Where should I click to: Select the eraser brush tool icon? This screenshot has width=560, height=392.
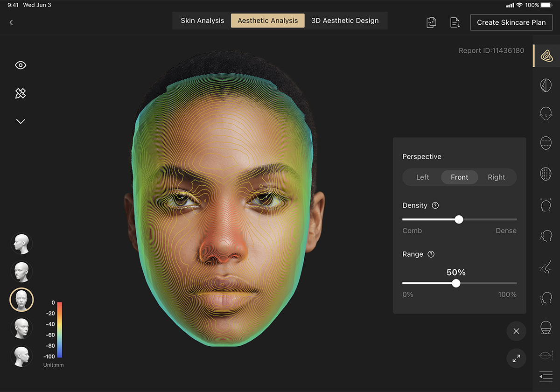21,93
